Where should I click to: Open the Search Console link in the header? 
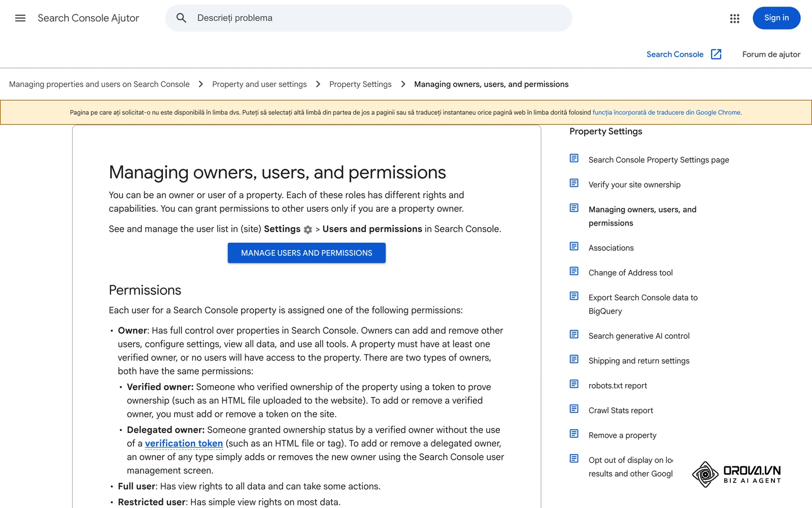tap(675, 54)
